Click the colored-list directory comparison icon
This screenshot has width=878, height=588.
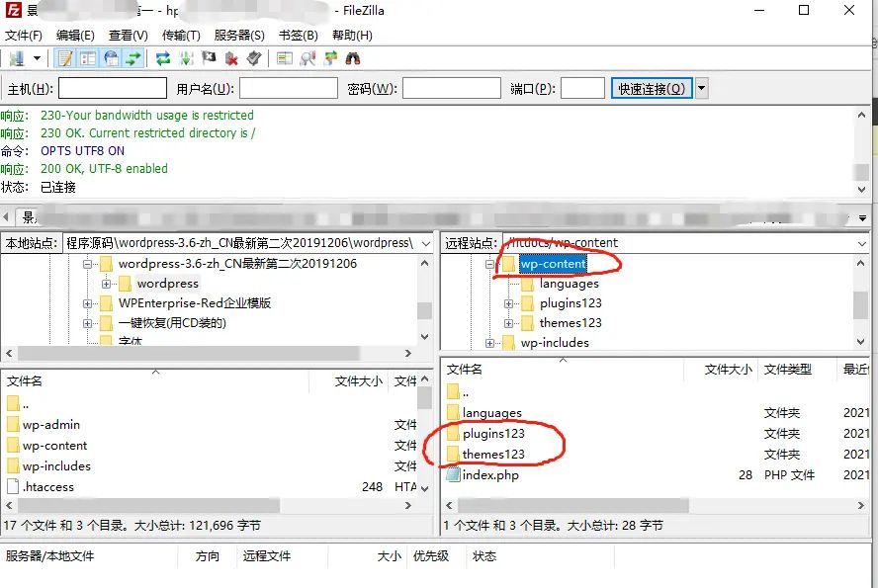(285, 58)
